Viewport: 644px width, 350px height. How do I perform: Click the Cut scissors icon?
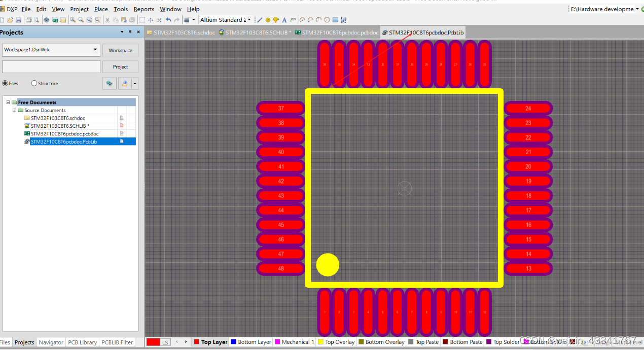pos(107,20)
